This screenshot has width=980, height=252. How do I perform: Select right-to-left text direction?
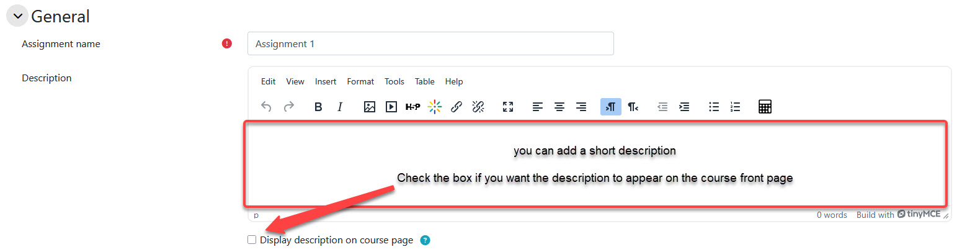point(633,107)
